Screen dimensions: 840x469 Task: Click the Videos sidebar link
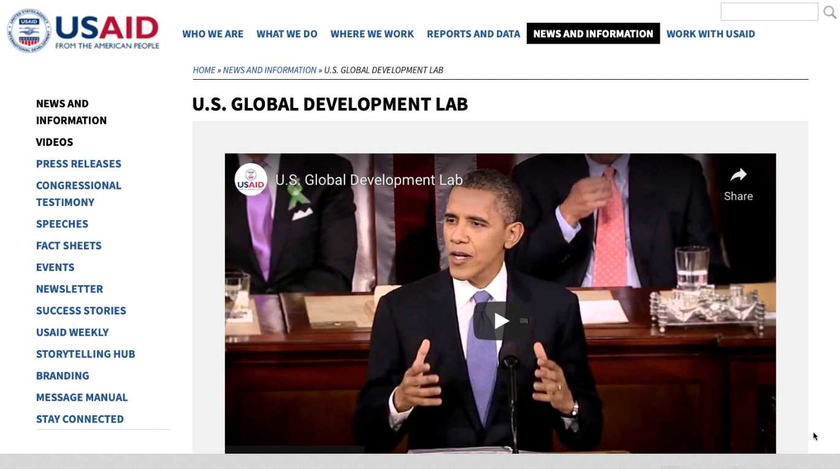[54, 142]
